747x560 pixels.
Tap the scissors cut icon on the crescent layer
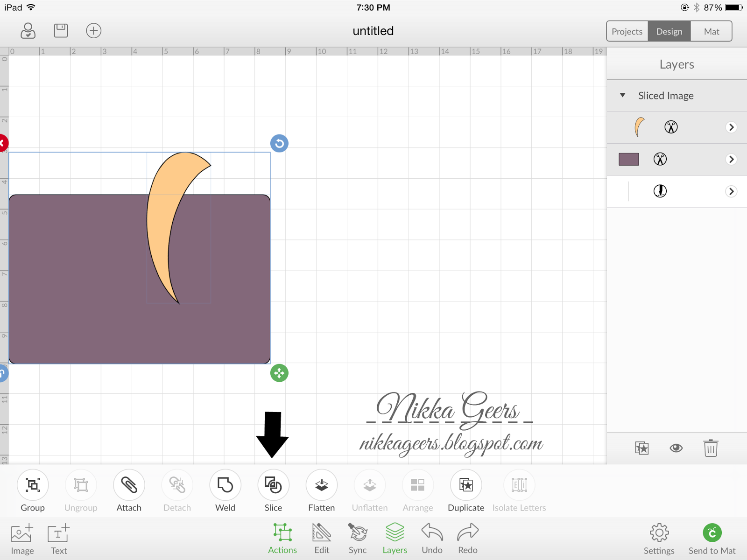click(x=671, y=126)
